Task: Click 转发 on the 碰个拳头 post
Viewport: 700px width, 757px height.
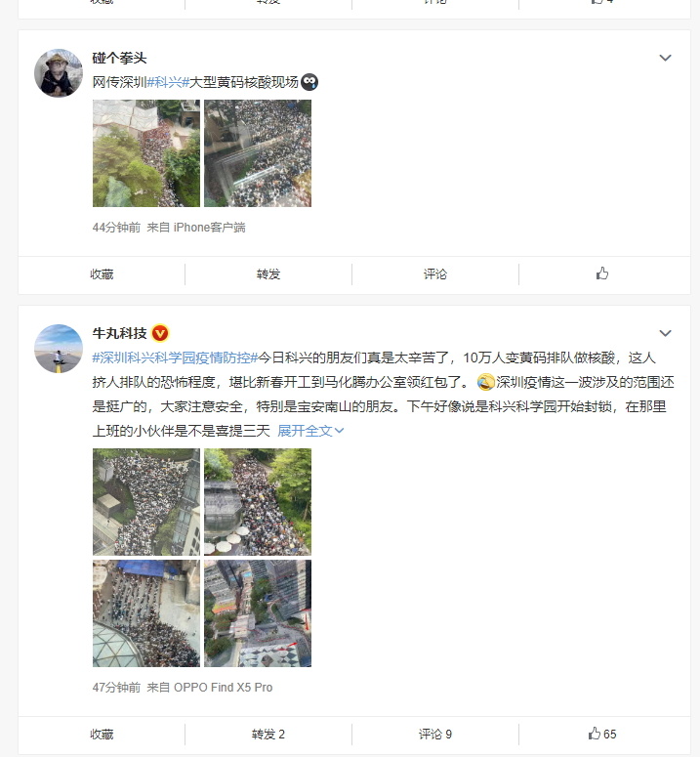Action: click(x=268, y=274)
